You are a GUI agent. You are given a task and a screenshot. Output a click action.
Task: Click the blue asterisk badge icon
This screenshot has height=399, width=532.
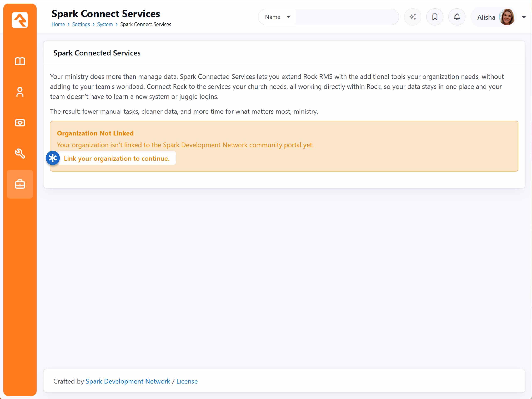click(53, 158)
